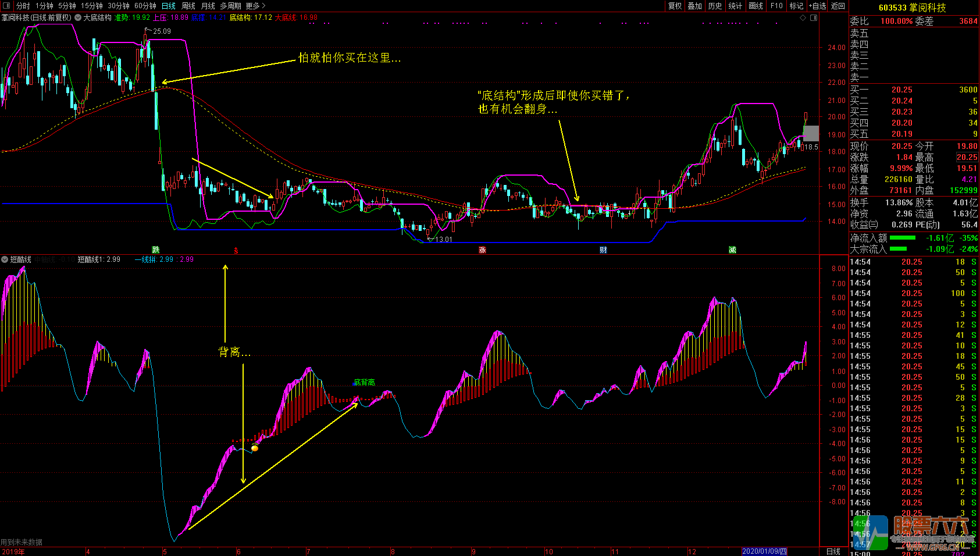Click the panel layout icon at top-left
Image resolution: width=980 pixels, height=556 pixels.
(x=6, y=6)
